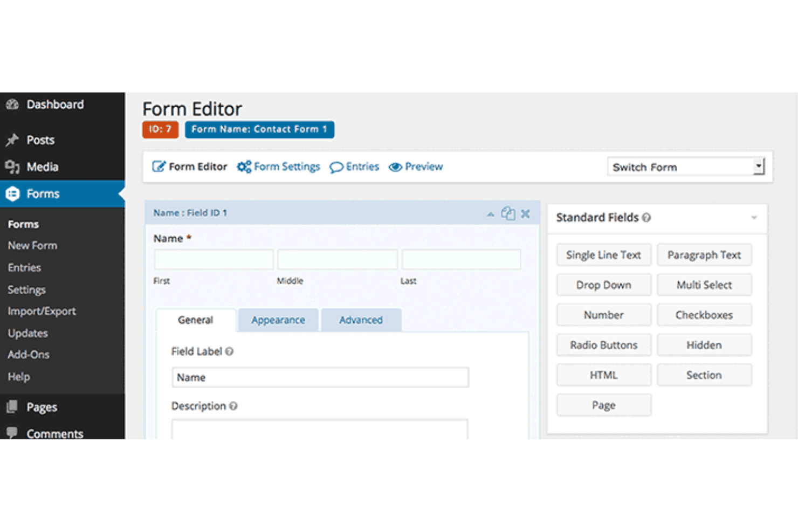Click the Field Label text box
Screen dimensions: 798x532
pos(320,377)
